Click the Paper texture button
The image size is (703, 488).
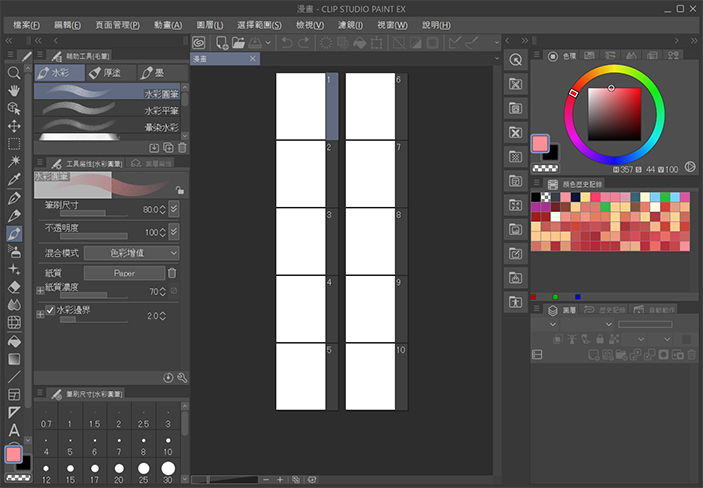[x=124, y=273]
